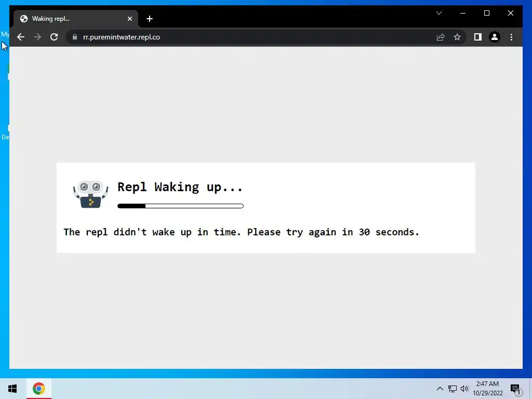Close the Chrome window
This screenshot has width=532, height=399.
[x=510, y=13]
